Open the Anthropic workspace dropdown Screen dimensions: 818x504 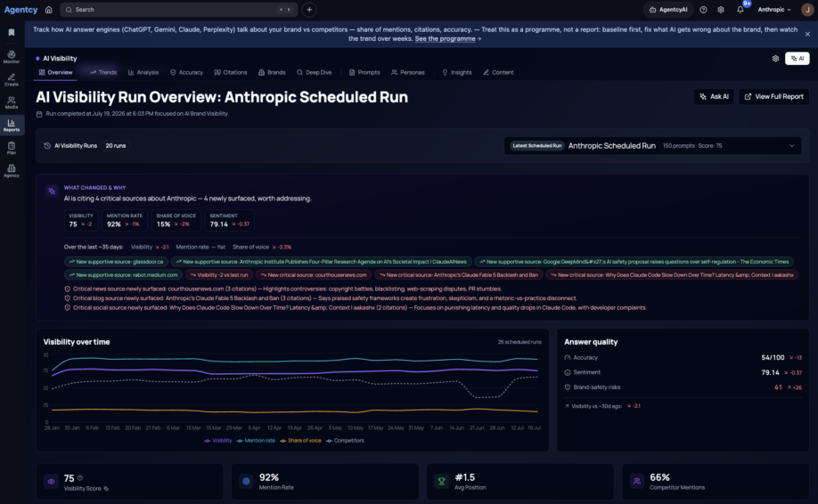coord(774,10)
